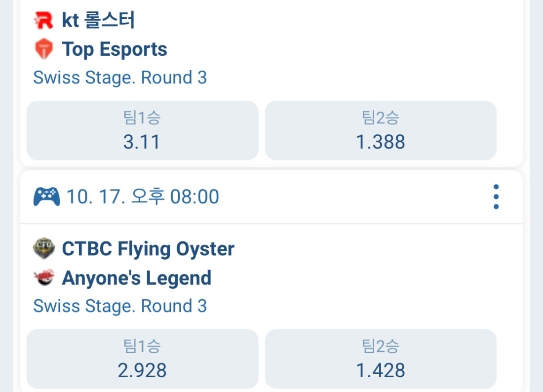Click the 10. 17. 오후 08:00 match time
The height and width of the screenshot is (392, 543).
coord(142,196)
